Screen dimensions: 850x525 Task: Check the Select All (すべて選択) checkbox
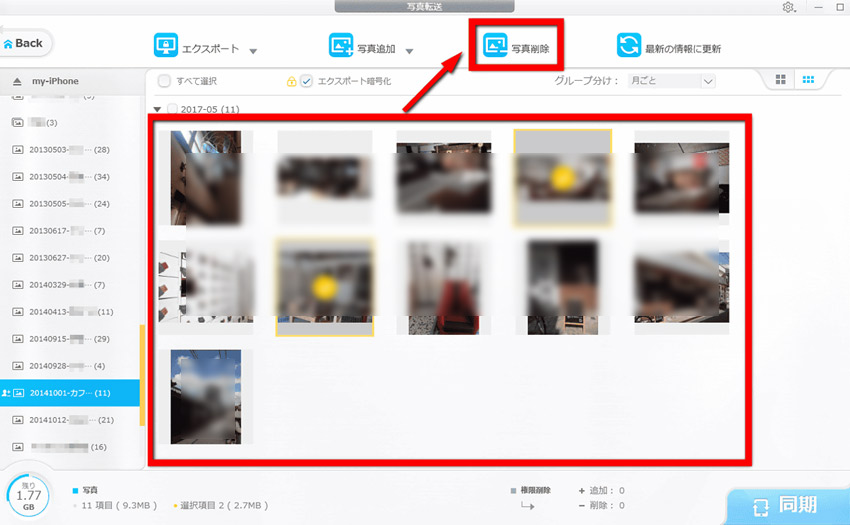click(164, 81)
